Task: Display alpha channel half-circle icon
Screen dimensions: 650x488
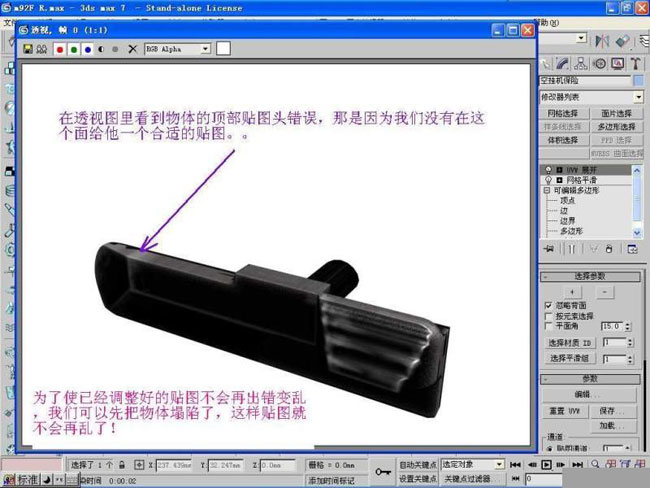Action: (x=101, y=49)
